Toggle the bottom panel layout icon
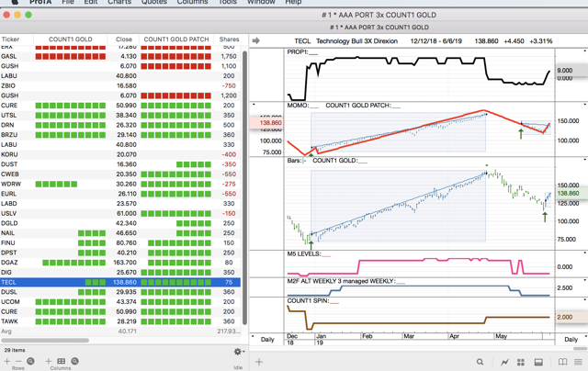The image size is (588, 371). pyautogui.click(x=538, y=362)
